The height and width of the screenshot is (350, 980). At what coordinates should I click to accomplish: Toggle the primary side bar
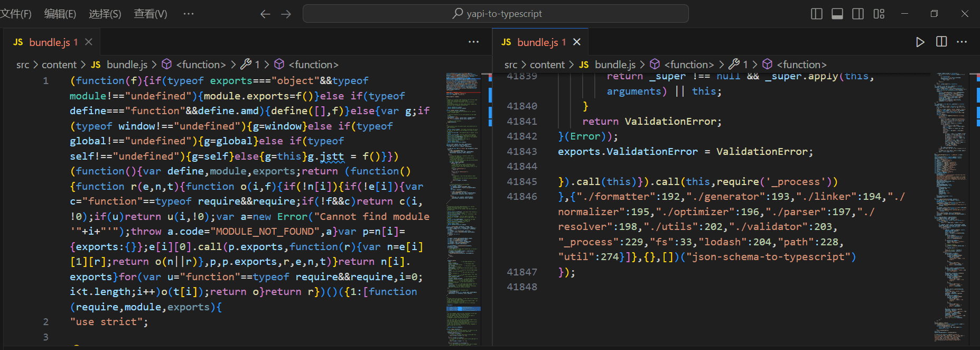click(x=816, y=14)
